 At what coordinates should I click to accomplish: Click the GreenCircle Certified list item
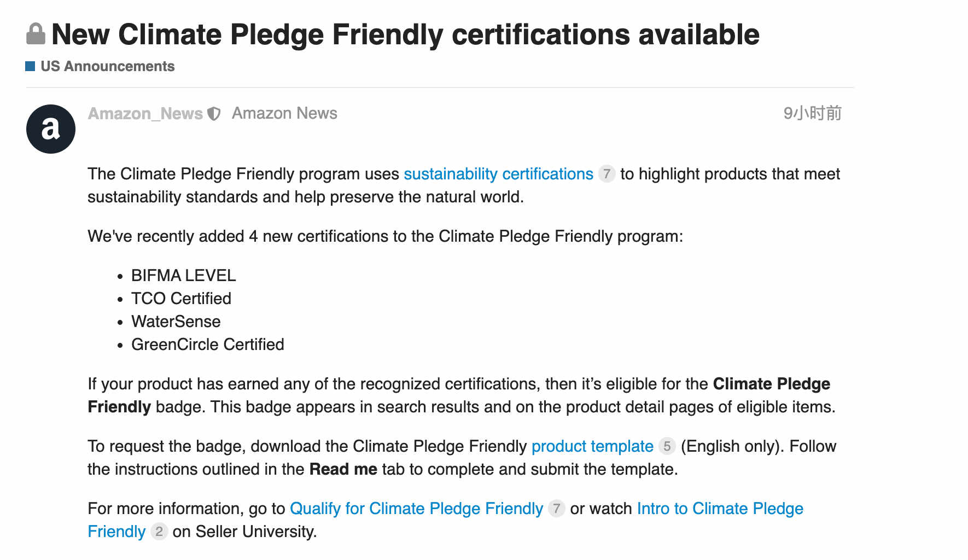[x=207, y=345]
